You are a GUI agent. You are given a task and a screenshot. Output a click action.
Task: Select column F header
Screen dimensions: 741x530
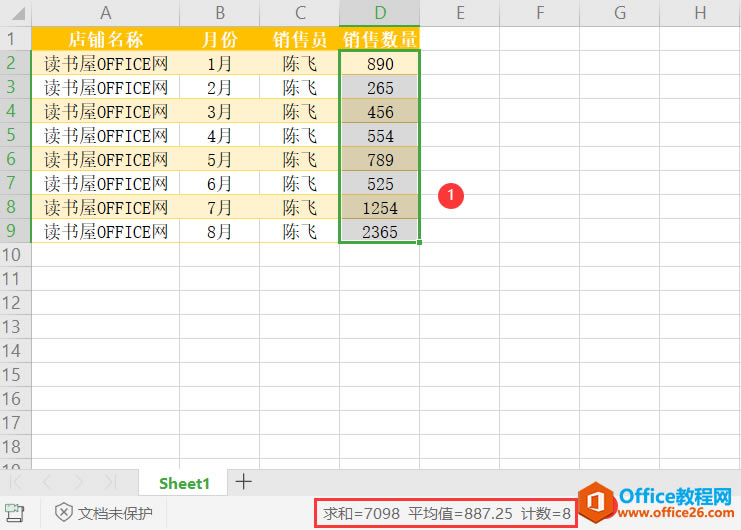539,13
